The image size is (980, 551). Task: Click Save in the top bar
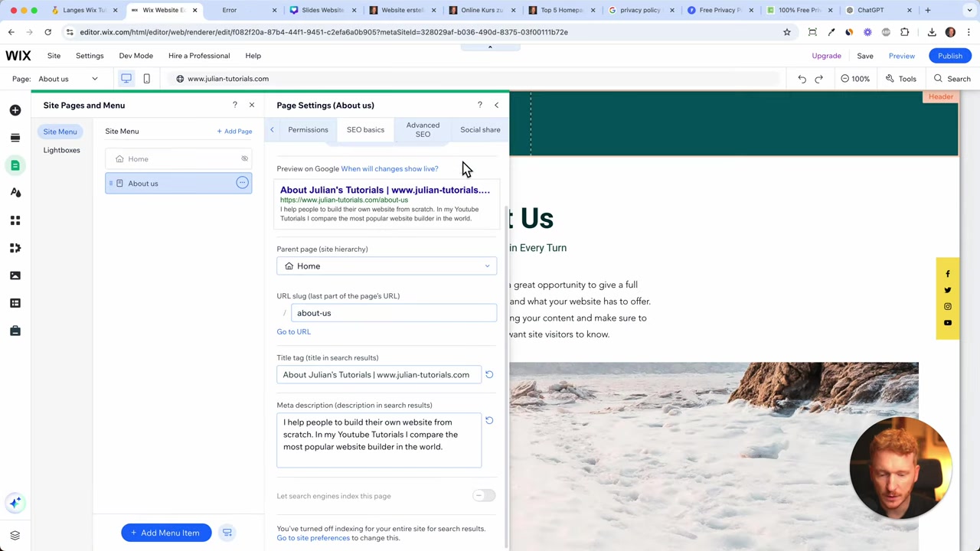pos(864,56)
